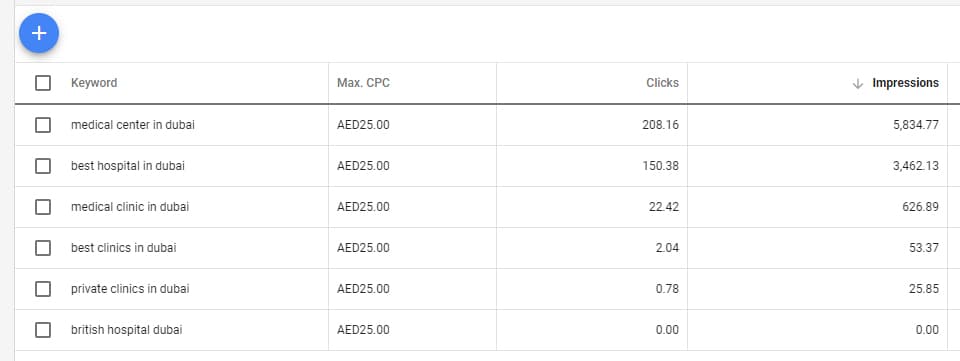Toggle the select-all header checkbox

pos(43,83)
